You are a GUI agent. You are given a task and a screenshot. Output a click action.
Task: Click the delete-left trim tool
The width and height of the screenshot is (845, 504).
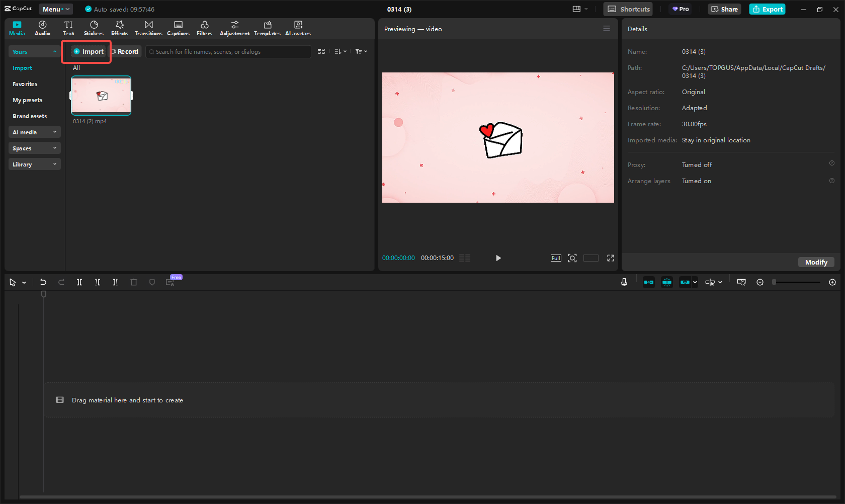click(98, 282)
